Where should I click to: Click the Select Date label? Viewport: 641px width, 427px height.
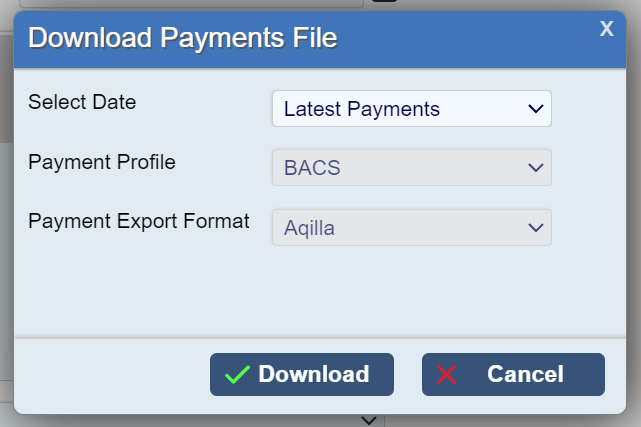point(82,102)
